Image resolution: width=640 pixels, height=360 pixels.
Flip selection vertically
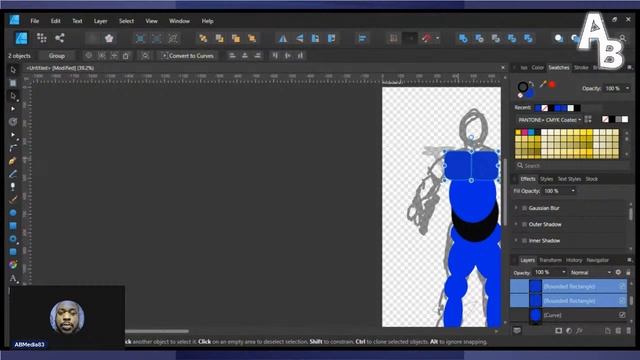click(x=300, y=38)
